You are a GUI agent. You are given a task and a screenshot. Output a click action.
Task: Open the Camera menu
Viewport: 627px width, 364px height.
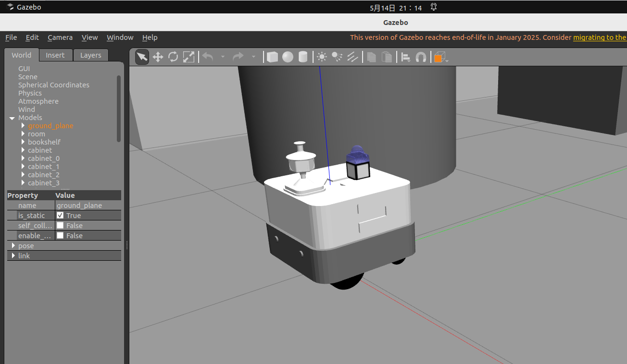pyautogui.click(x=60, y=37)
